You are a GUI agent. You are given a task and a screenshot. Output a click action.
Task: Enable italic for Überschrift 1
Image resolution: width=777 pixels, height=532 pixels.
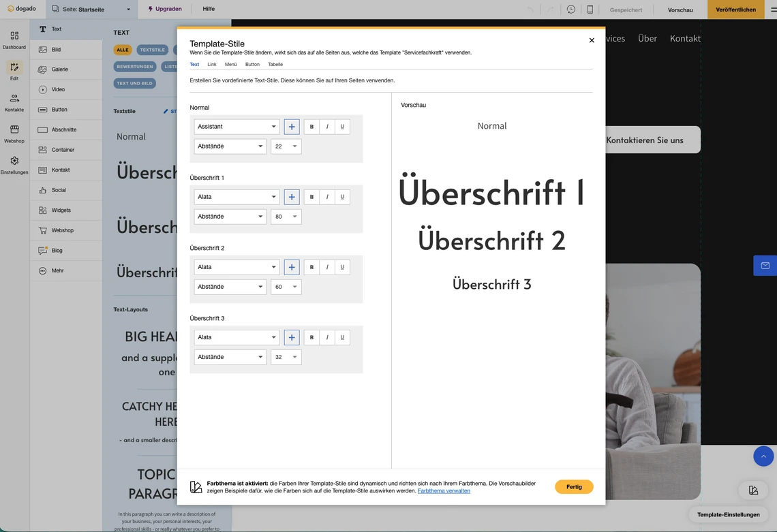327,196
